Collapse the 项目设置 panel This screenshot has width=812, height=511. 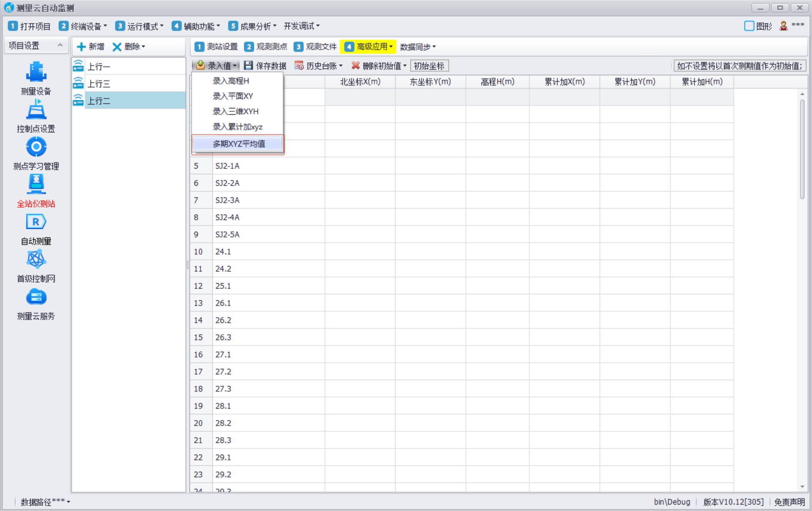click(60, 45)
